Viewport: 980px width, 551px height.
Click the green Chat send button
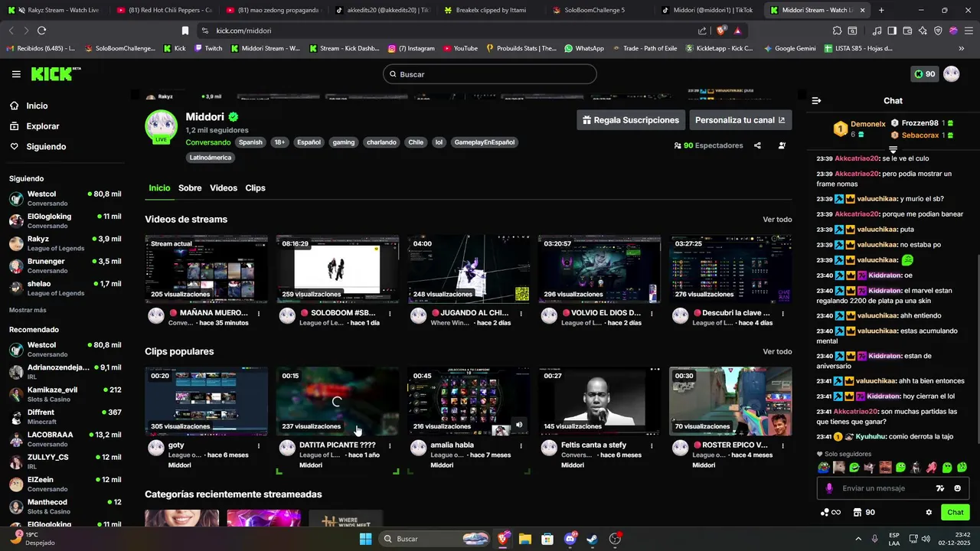pos(955,512)
